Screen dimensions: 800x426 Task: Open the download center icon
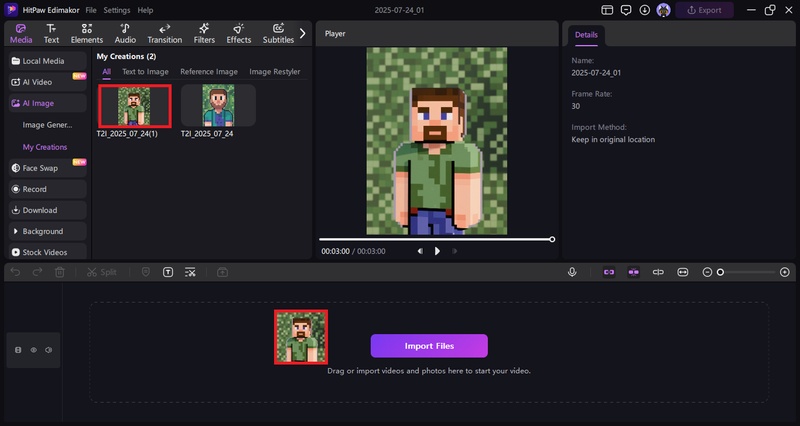[644, 10]
